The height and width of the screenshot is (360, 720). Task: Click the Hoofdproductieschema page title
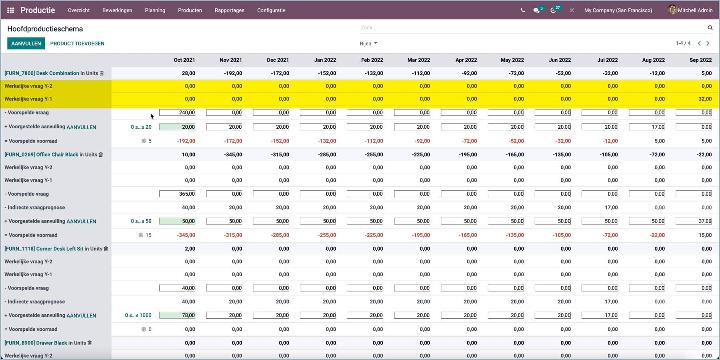45,28
